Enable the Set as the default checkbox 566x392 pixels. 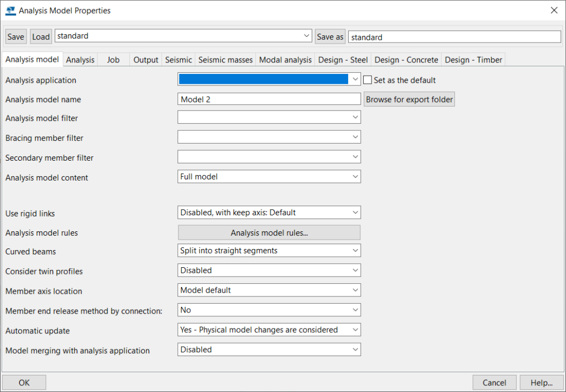click(x=368, y=80)
